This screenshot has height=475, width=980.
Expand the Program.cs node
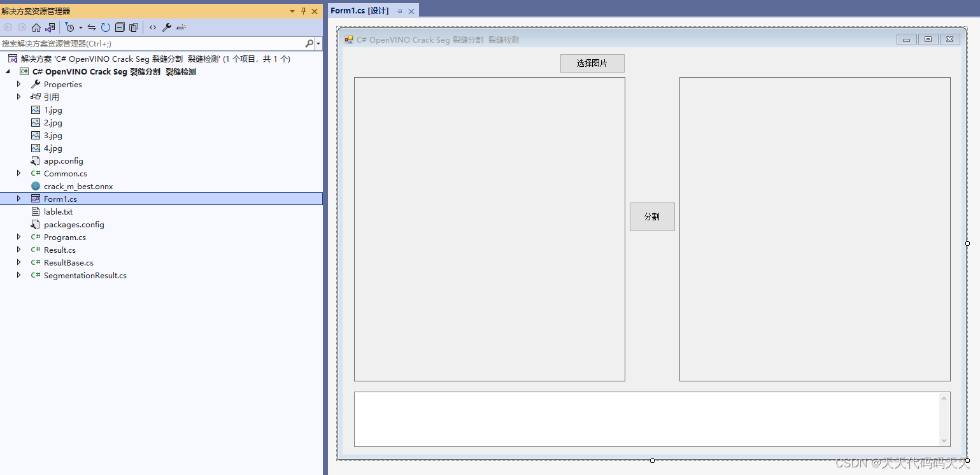[19, 237]
